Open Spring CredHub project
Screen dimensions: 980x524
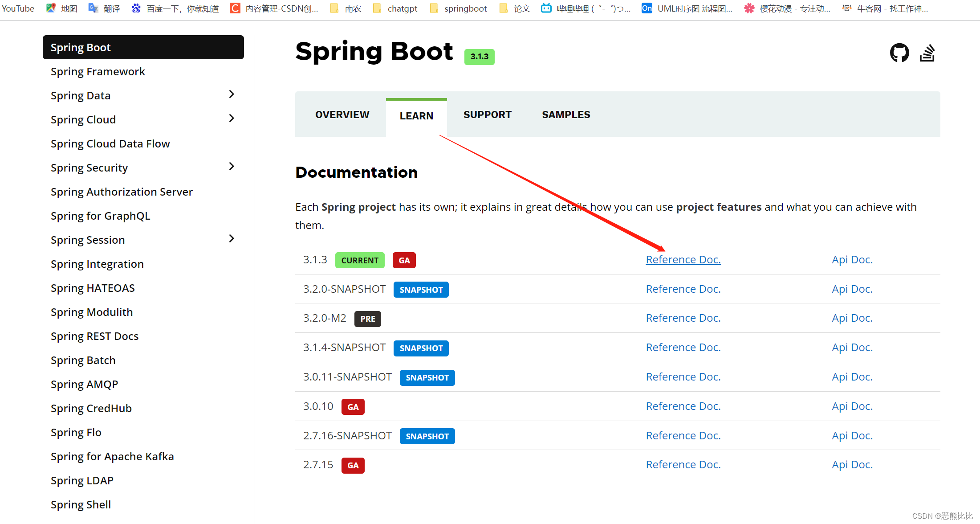pyautogui.click(x=91, y=409)
